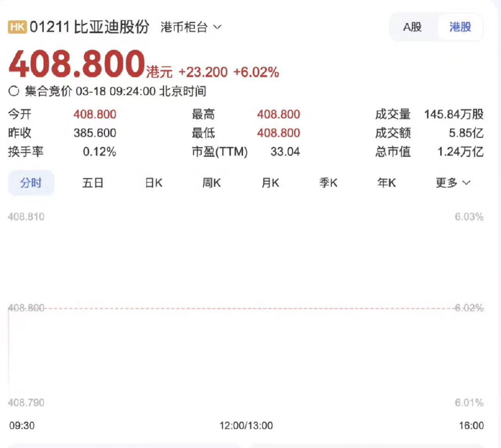This screenshot has height=448, width=501.
Task: Select the 港股 tab
Action: click(460, 27)
